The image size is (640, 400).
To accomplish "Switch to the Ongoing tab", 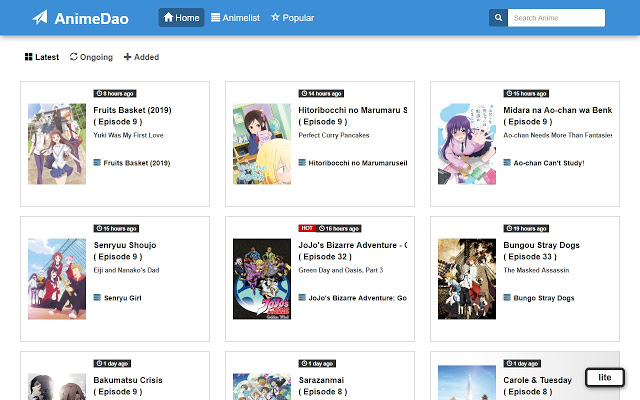I will point(91,57).
